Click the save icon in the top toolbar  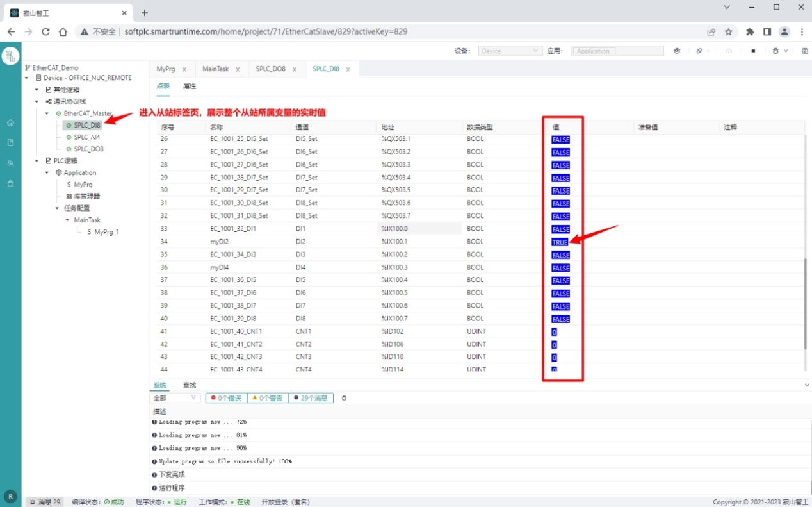[x=805, y=51]
